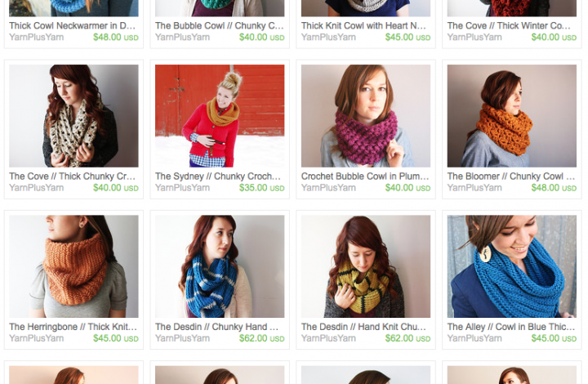This screenshot has width=588, height=384.
Task: Click 'The Herringbone // Thick Knit...' title
Action: pyautogui.click(x=73, y=327)
